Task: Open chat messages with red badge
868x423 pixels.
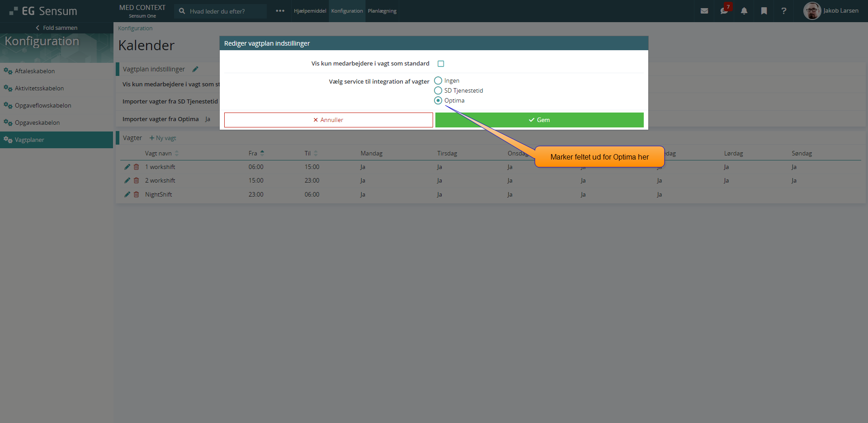Action: tap(724, 11)
